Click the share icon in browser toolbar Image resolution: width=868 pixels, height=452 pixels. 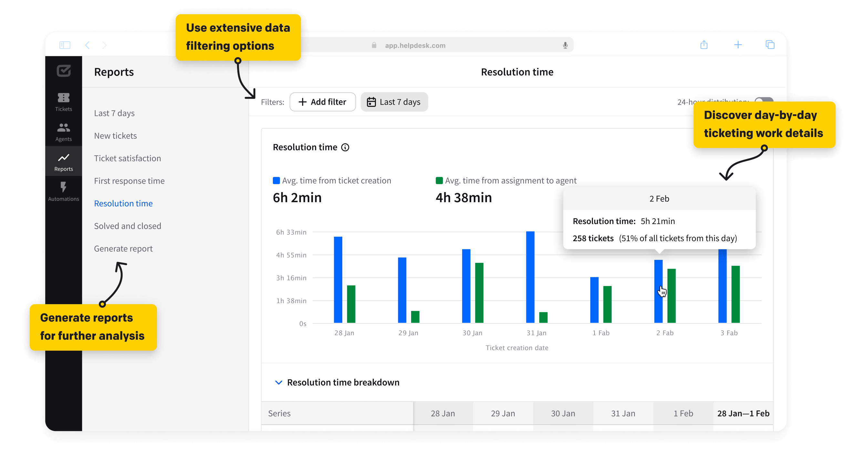704,45
